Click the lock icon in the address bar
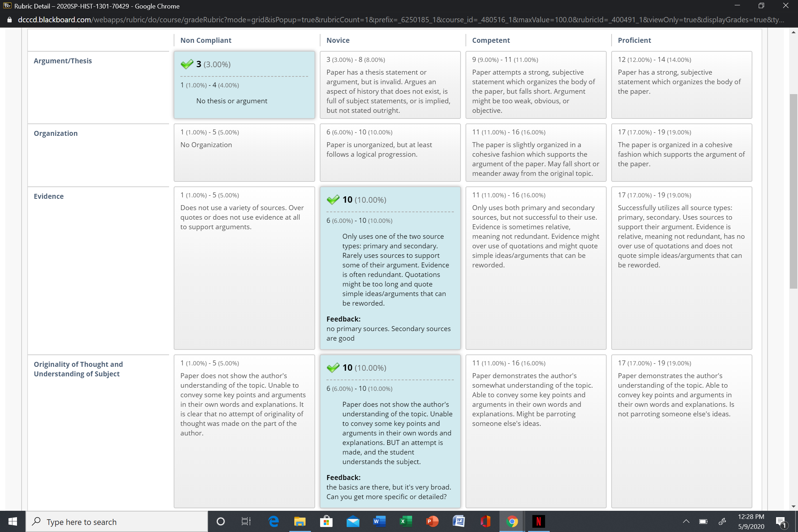 [10, 20]
